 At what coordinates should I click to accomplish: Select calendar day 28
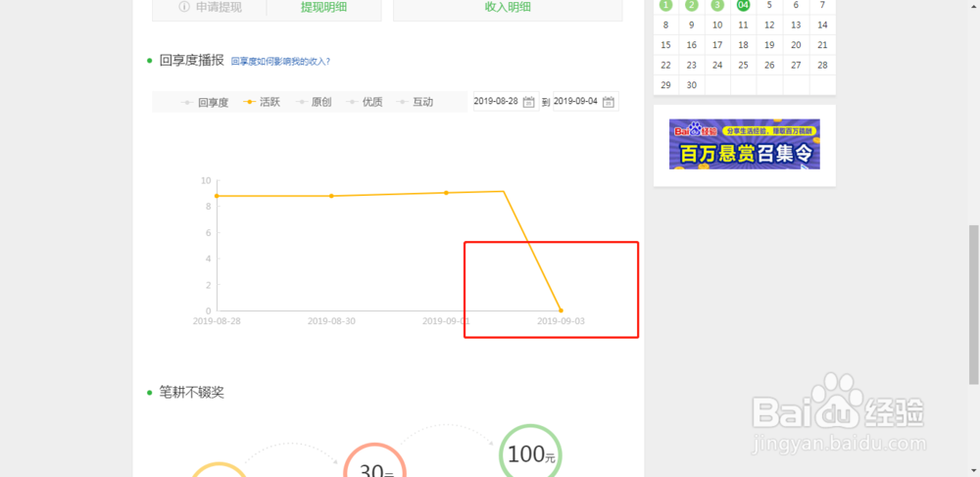point(822,65)
